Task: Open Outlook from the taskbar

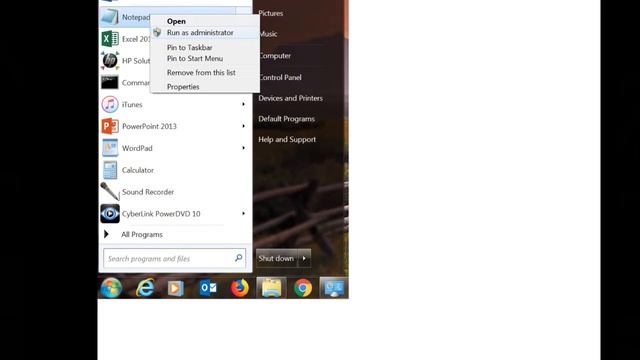Action: click(208, 288)
